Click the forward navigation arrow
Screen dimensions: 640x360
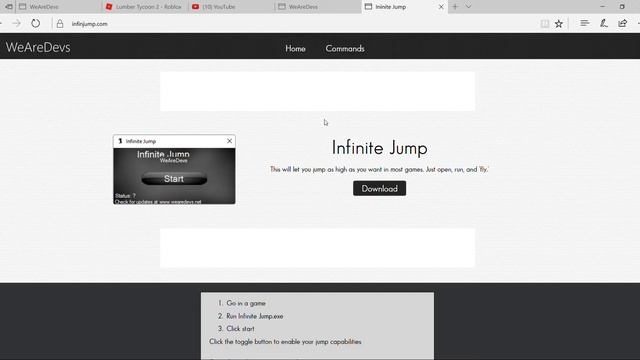coord(16,24)
